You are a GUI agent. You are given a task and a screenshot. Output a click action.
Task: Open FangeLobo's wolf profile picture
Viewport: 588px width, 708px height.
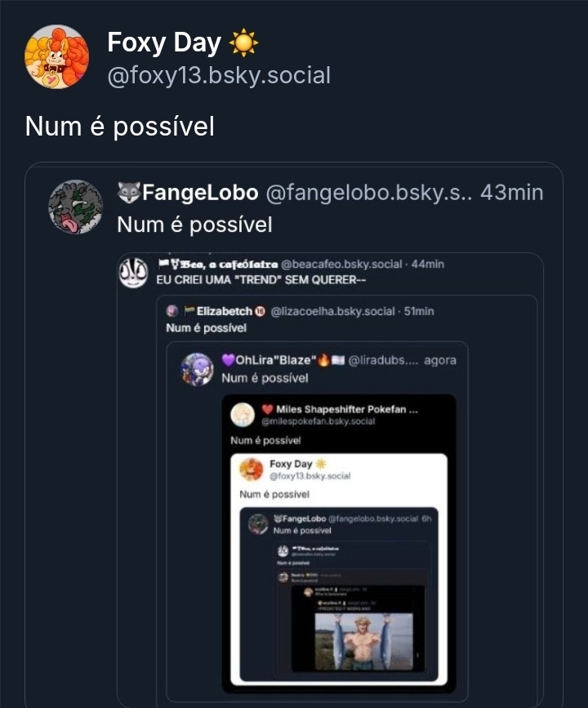coord(76,207)
